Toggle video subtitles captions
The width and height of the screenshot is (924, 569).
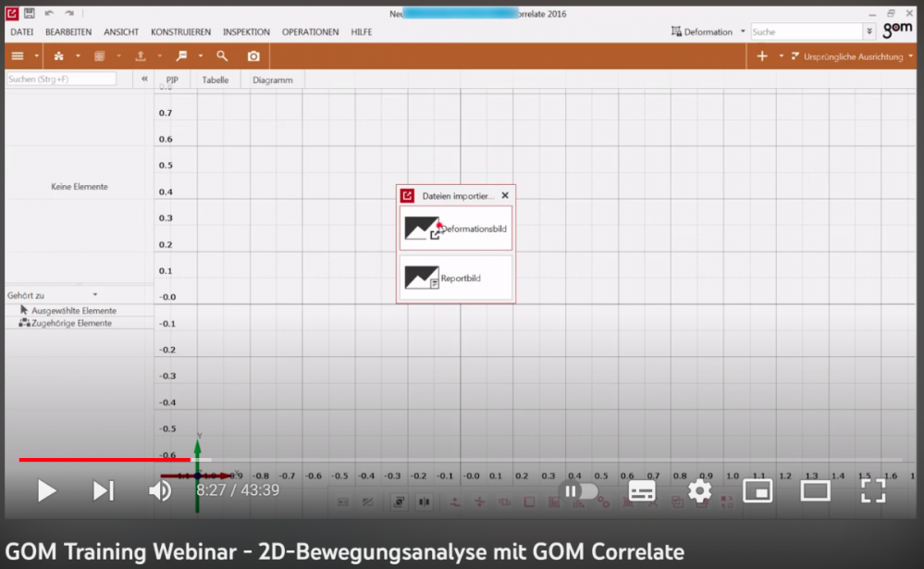pyautogui.click(x=642, y=491)
